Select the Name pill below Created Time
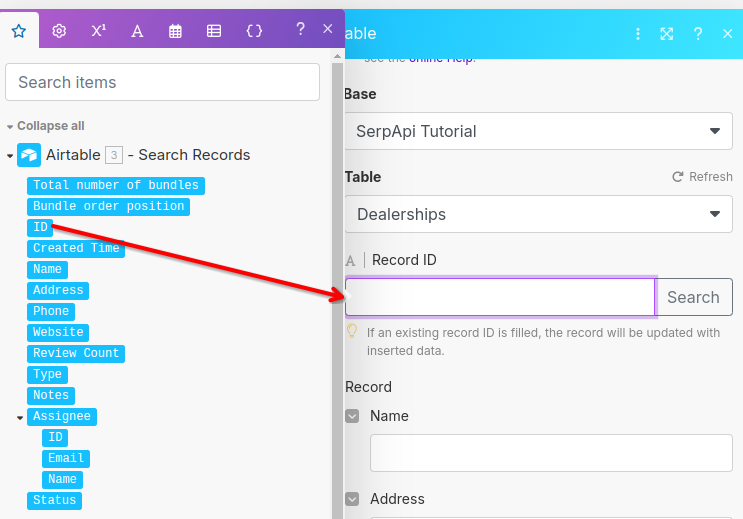 pyautogui.click(x=47, y=269)
